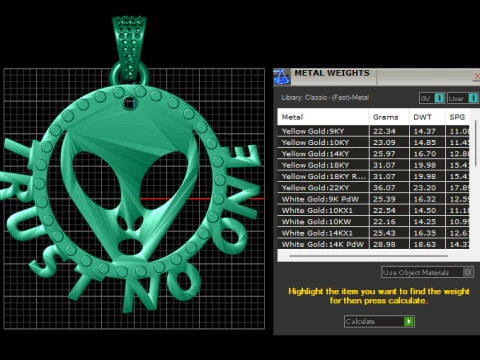Screen dimensions: 480x360
Task: Click the Library: Classic - (Fast)-Metal label
Action: (x=325, y=98)
